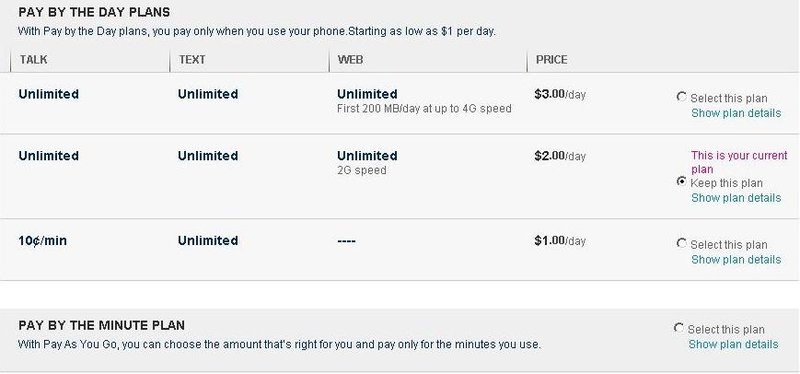Click the WEB column header
Screen dimensions: 800x374
click(351, 60)
